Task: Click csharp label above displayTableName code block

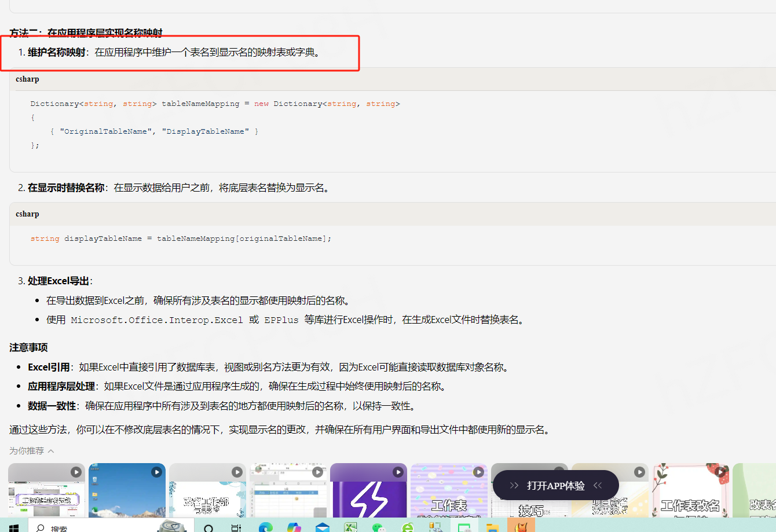Action: (x=27, y=214)
